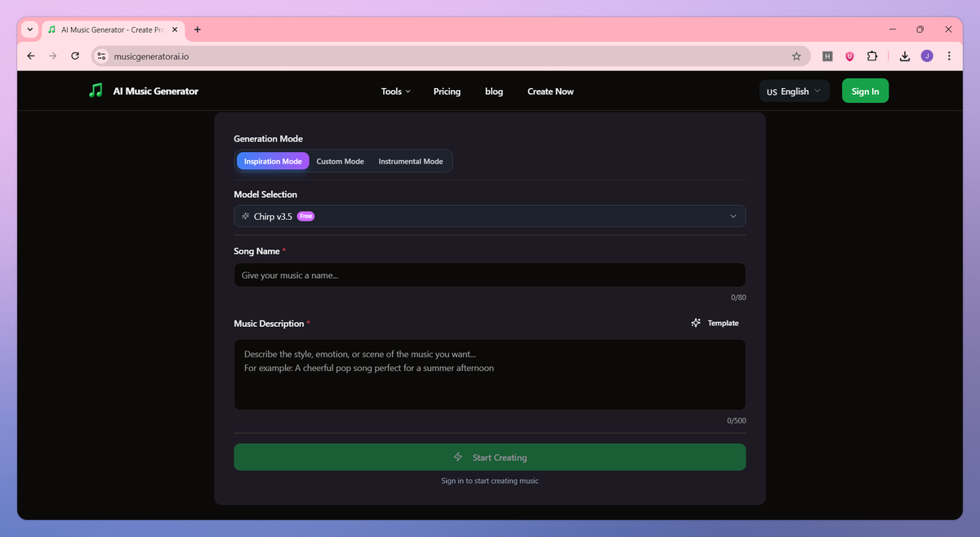Open the Chirp v3.5 model selection dropdown
Viewport: 980px width, 537px height.
click(490, 216)
